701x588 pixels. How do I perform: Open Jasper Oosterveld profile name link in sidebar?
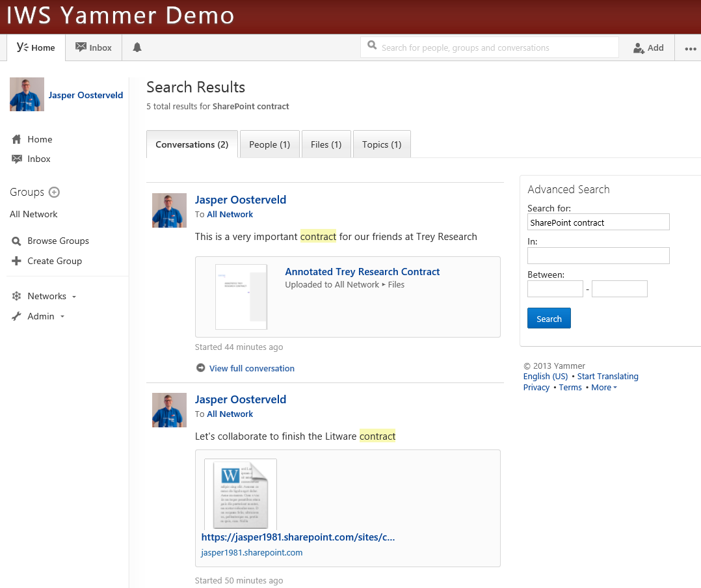point(86,95)
